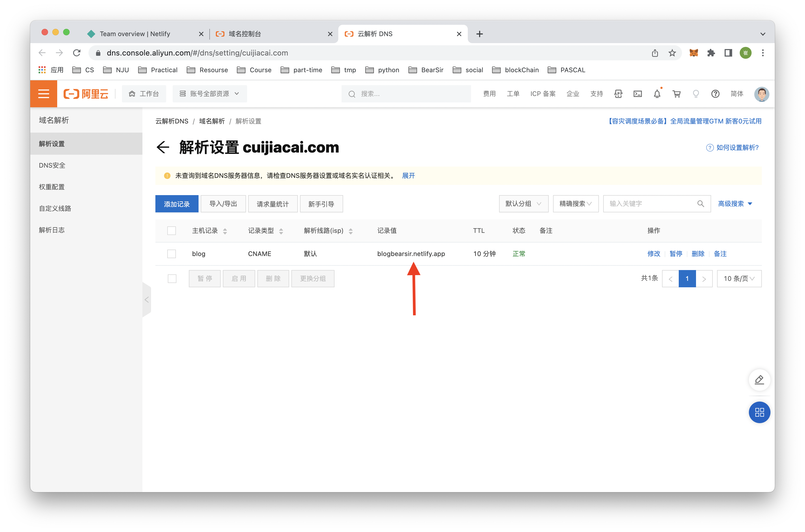Open the 10 条/页 page size dropdown
This screenshot has height=532, width=805.
[x=739, y=278]
